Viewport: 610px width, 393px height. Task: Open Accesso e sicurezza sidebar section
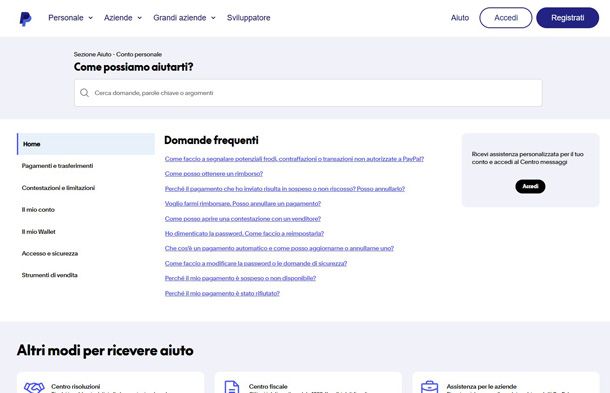(50, 253)
